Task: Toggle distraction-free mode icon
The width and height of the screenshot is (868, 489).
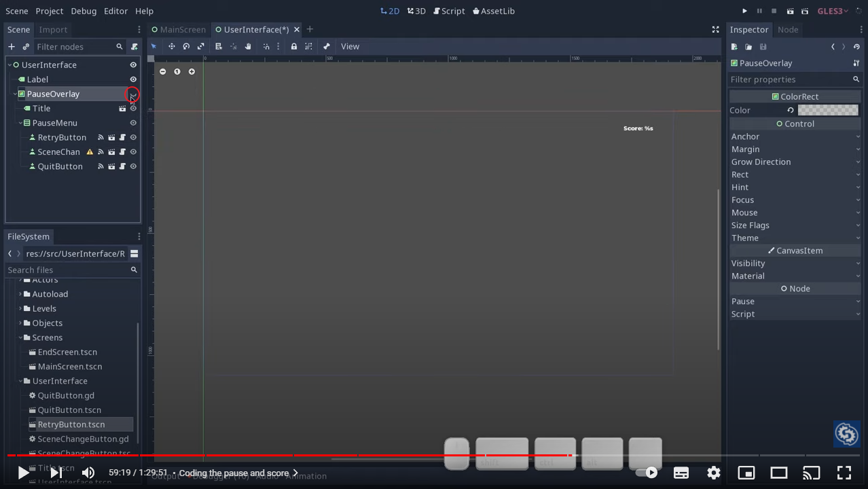Action: coord(715,29)
